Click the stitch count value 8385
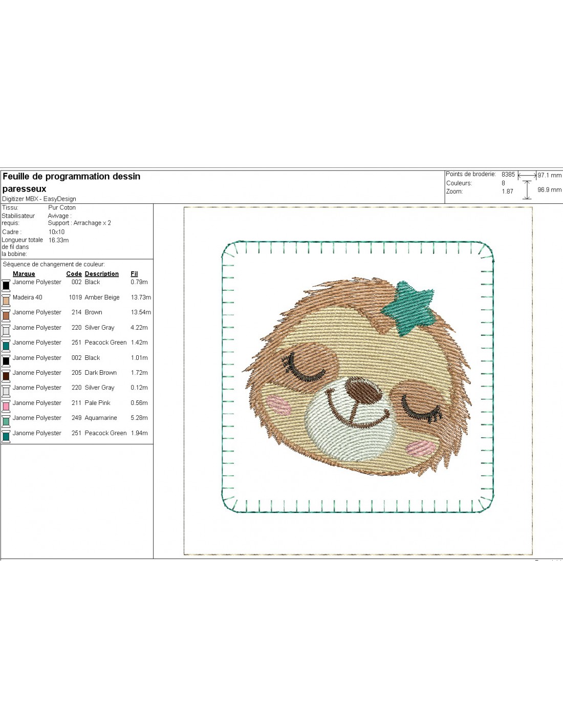Viewport: 563px width, 728px height. tap(508, 175)
